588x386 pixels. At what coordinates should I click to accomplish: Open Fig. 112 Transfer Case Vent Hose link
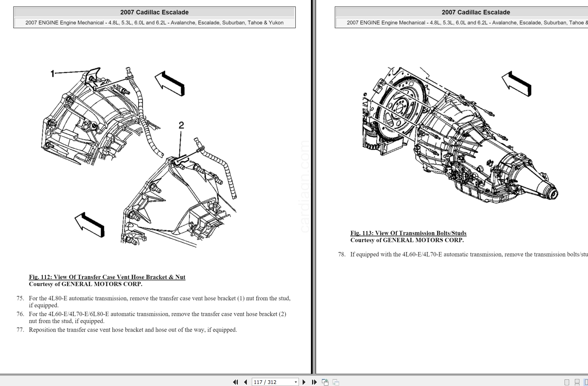107,277
